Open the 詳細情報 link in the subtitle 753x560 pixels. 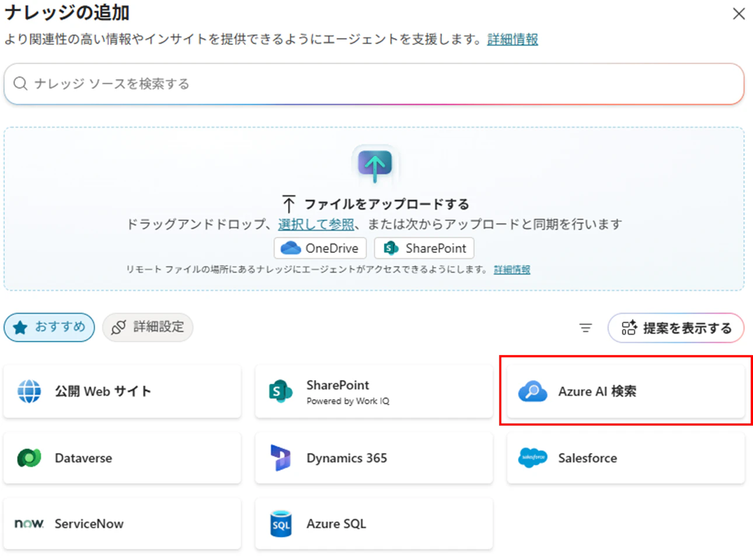(x=513, y=39)
